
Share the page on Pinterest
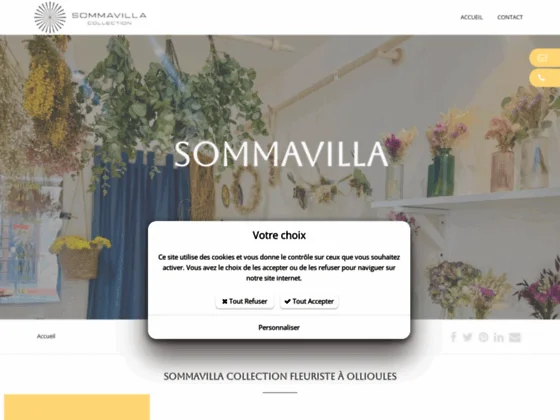(x=483, y=337)
